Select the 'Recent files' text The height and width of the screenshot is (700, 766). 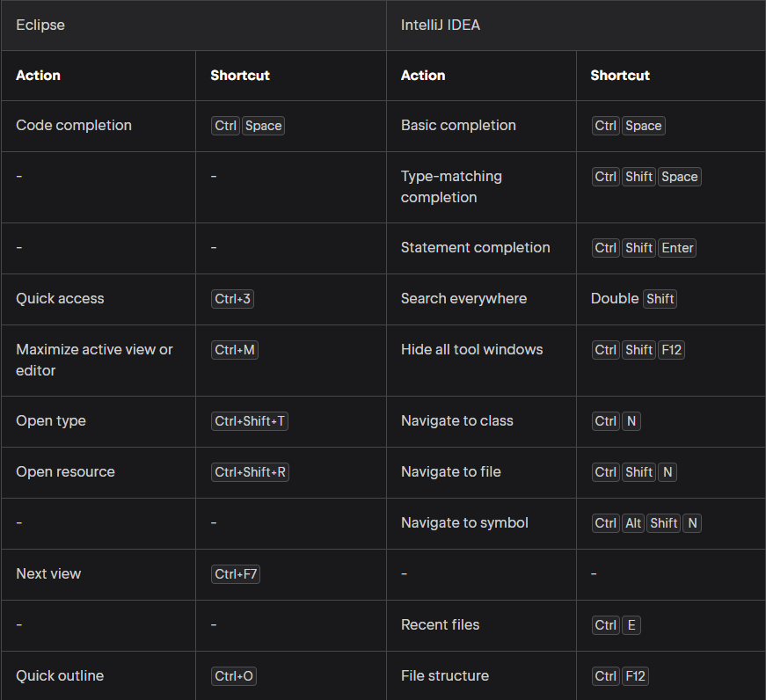click(x=440, y=624)
